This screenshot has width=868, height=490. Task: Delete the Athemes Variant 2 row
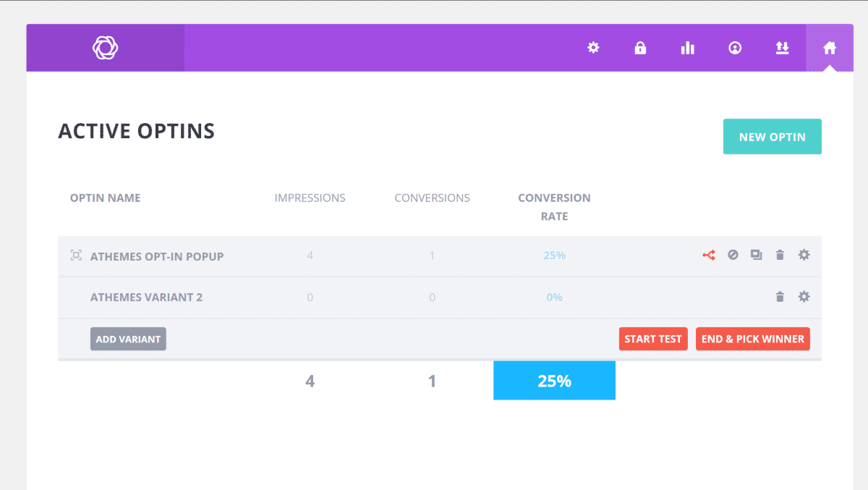[x=780, y=297]
